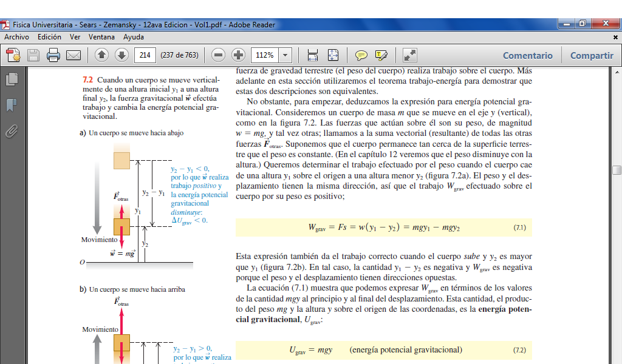Show the attachments side panel
Screen dimensions: 622x364
point(11,130)
